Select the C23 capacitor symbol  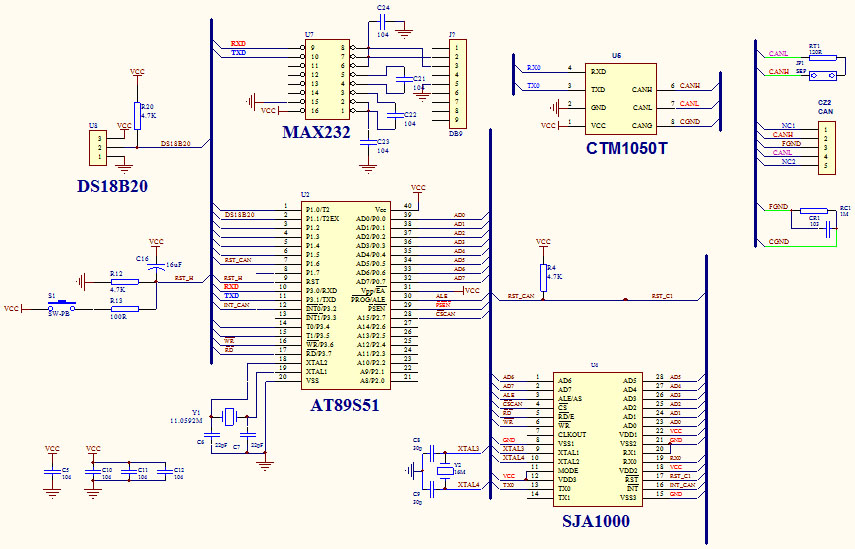coord(368,142)
